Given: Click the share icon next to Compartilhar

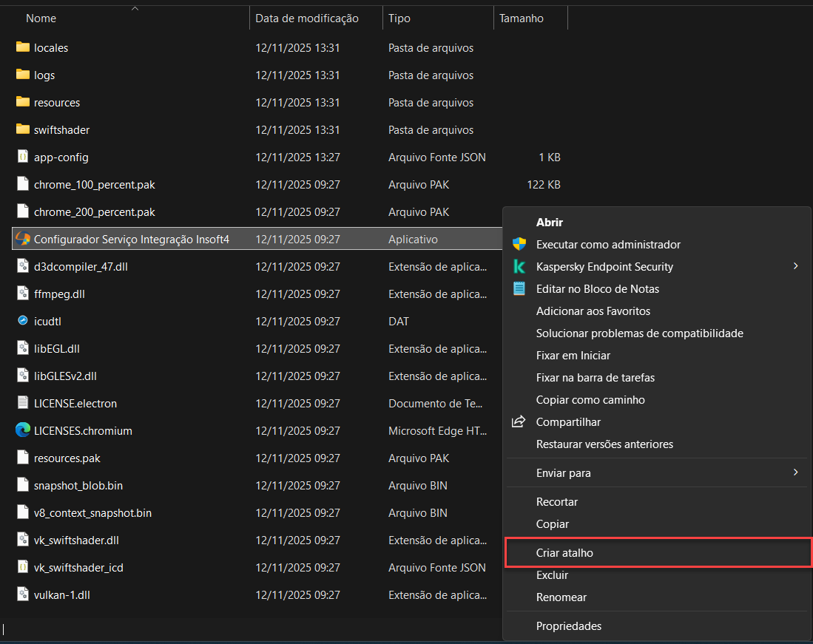Looking at the screenshot, I should click(x=519, y=422).
